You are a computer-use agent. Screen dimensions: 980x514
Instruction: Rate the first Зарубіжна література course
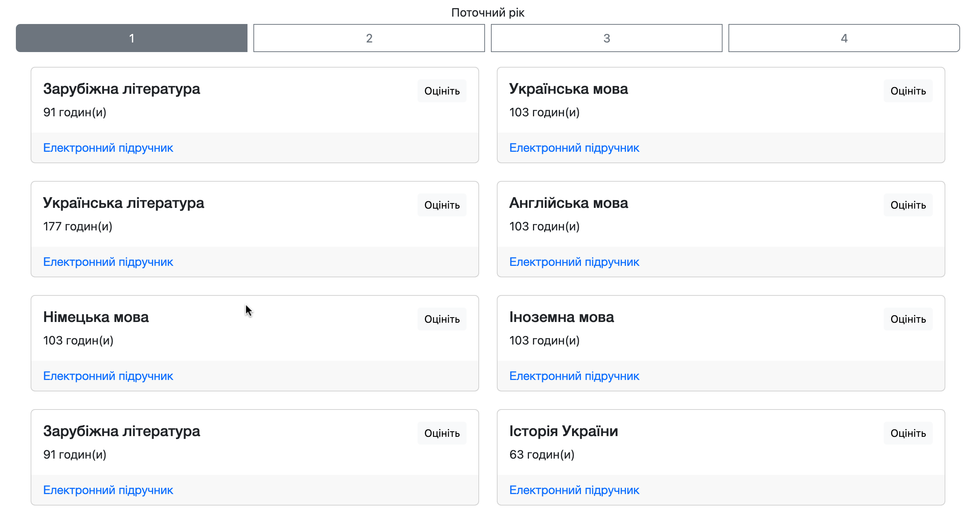[x=441, y=91]
